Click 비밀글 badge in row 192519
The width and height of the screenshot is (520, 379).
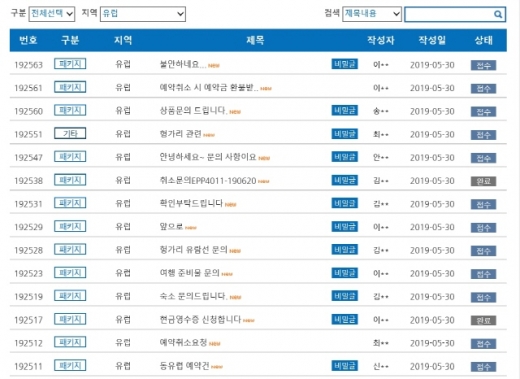pyautogui.click(x=345, y=296)
